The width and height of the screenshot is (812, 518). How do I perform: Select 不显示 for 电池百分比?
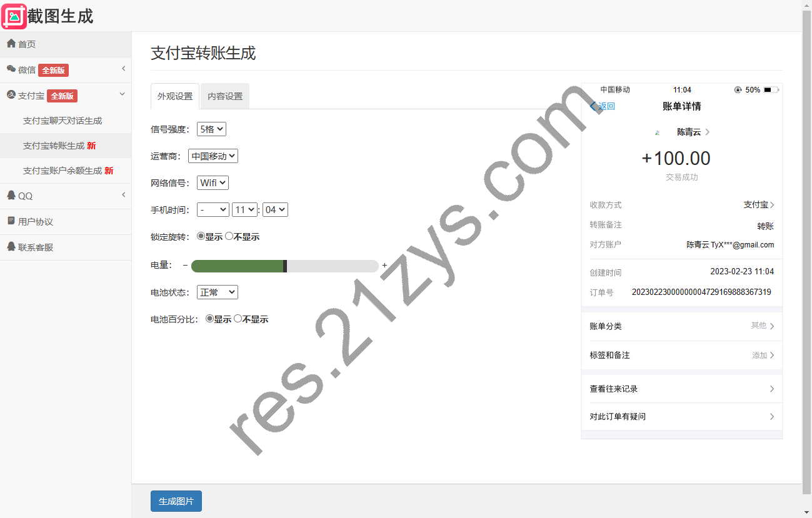tap(238, 319)
